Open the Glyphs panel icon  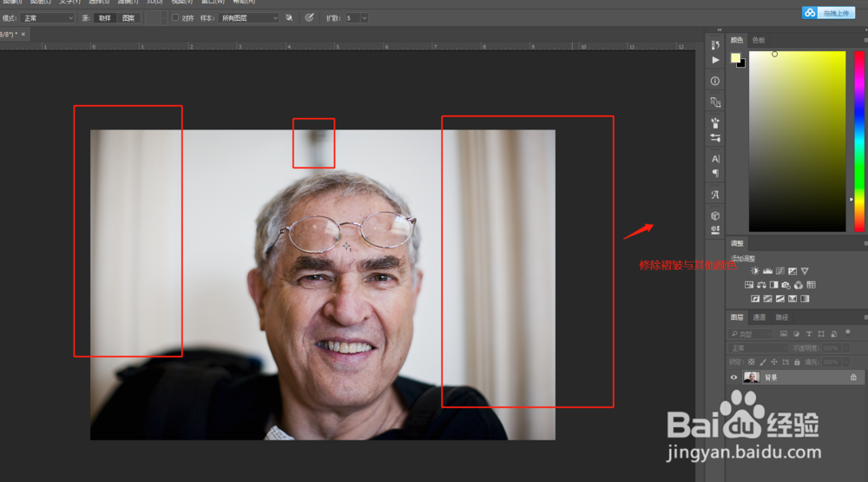pyautogui.click(x=715, y=195)
